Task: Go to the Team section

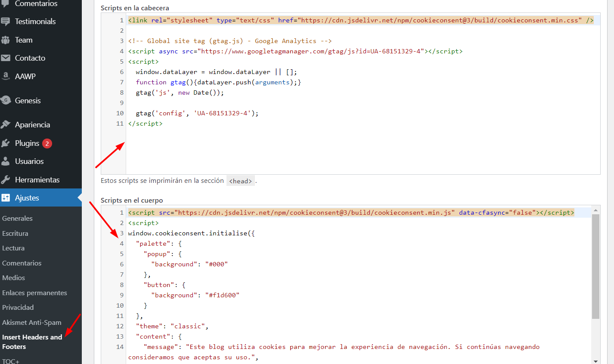Action: click(x=24, y=40)
